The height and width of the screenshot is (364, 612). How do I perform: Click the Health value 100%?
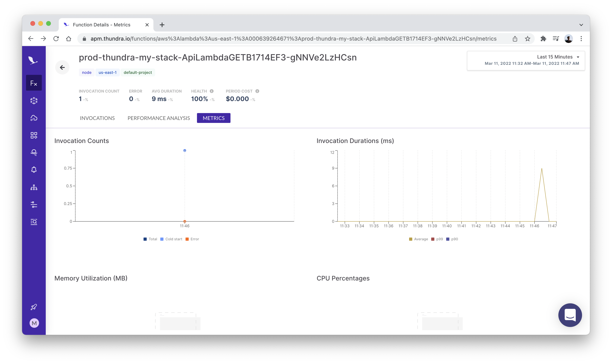(x=199, y=99)
